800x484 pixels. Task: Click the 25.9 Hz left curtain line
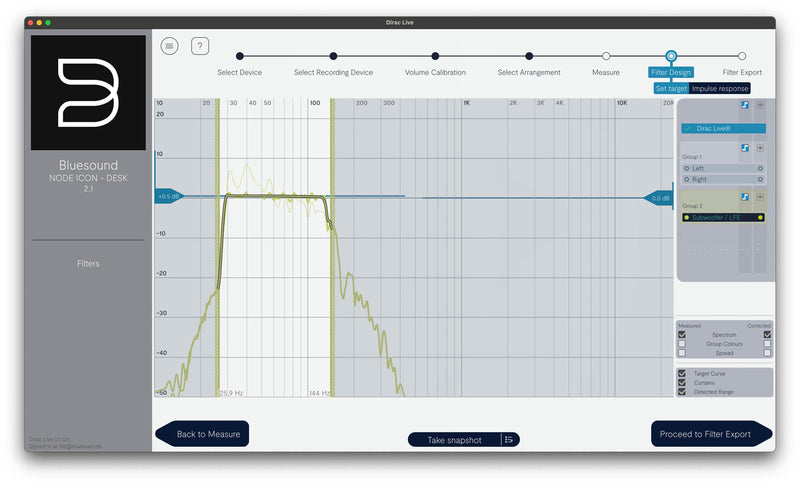point(217,247)
